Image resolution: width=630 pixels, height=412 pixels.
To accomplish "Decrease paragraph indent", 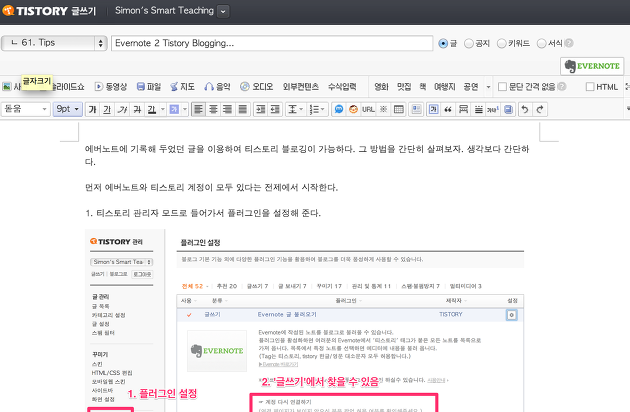I will click(x=275, y=109).
